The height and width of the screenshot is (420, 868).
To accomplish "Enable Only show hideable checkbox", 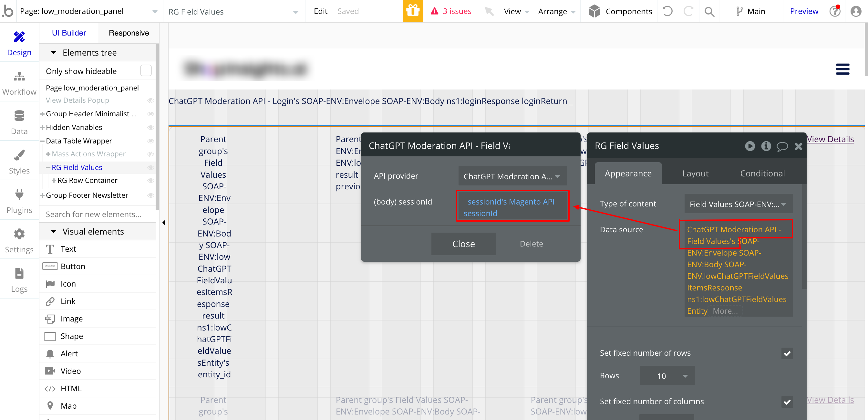I will click(x=146, y=71).
